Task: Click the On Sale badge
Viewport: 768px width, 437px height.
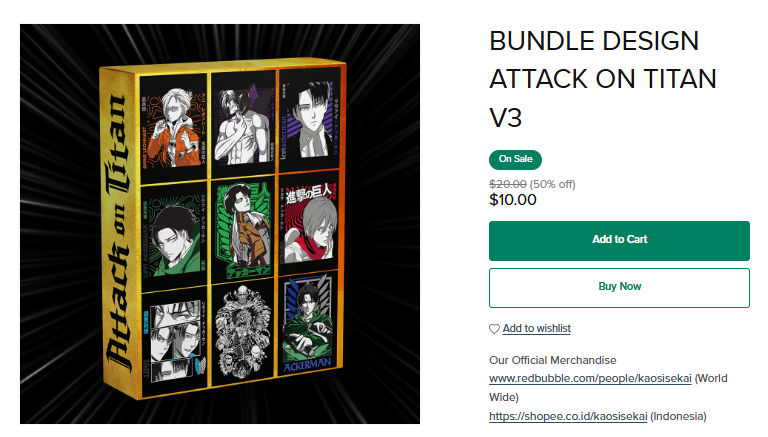Action: tap(515, 159)
